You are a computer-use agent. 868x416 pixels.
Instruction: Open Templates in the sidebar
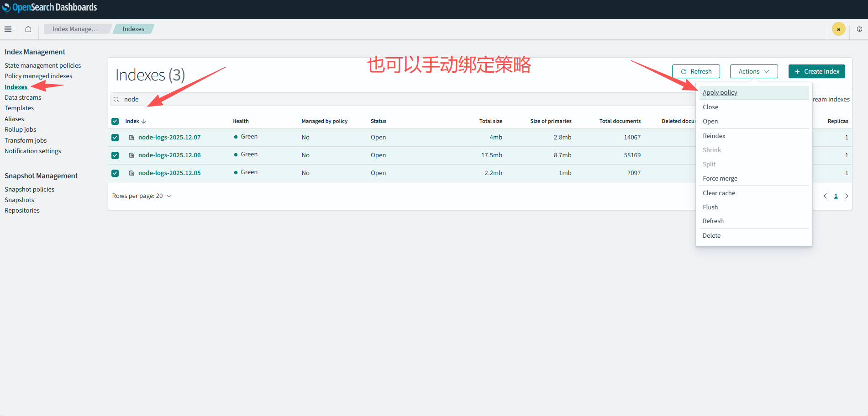tap(19, 108)
